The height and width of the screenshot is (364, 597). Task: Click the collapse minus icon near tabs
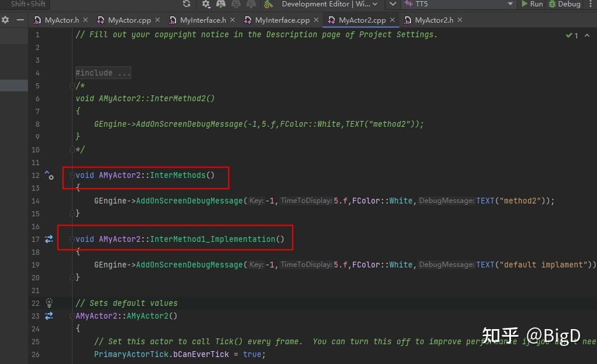20,20
